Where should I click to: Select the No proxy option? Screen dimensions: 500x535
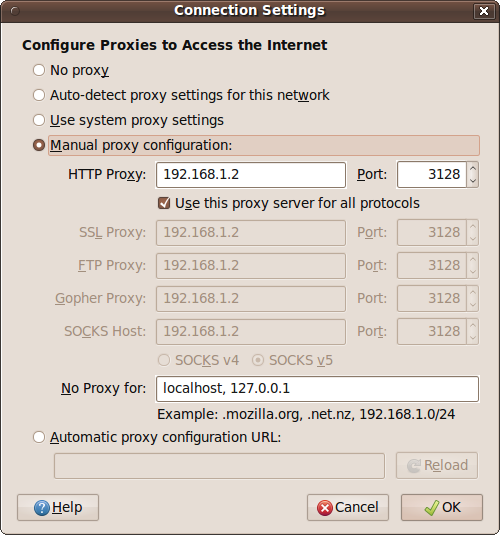(39, 70)
